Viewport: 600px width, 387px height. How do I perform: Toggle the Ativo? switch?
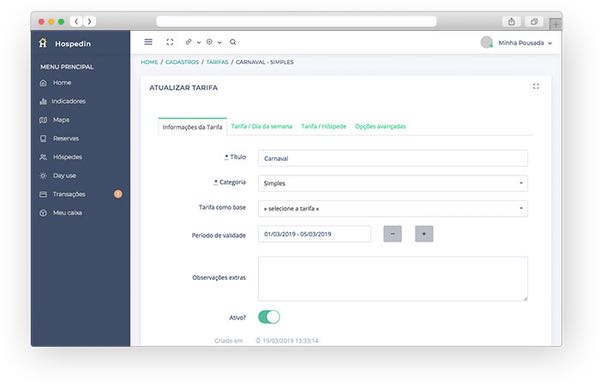(269, 317)
